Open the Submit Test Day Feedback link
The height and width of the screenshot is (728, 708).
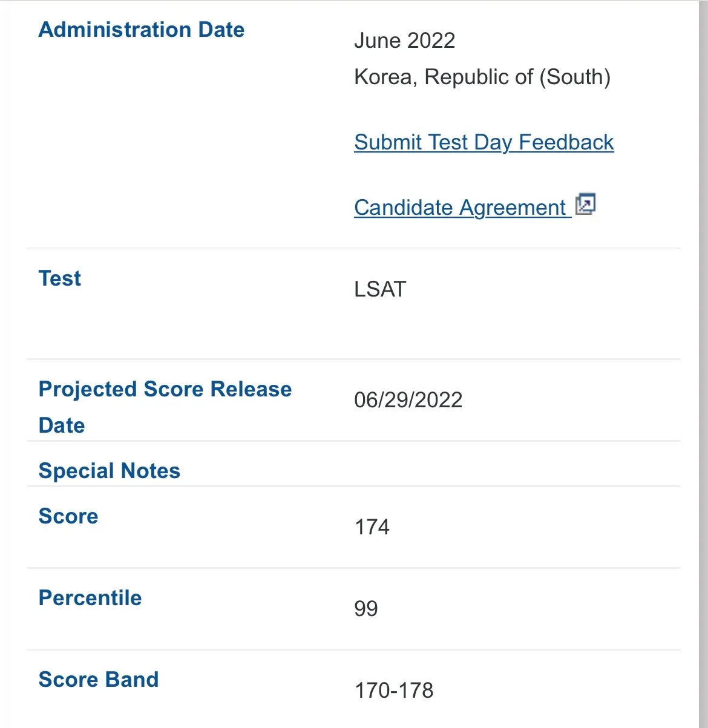click(483, 142)
